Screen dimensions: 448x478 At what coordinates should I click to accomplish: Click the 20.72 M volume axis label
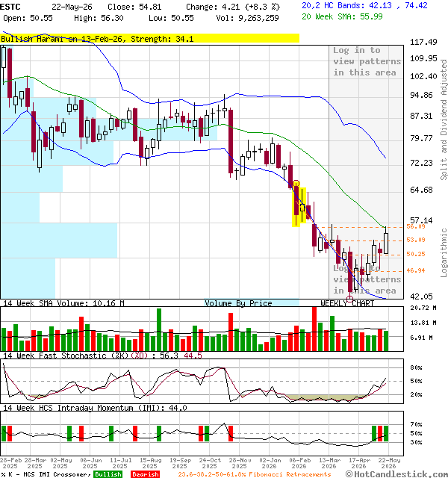(x=423, y=308)
